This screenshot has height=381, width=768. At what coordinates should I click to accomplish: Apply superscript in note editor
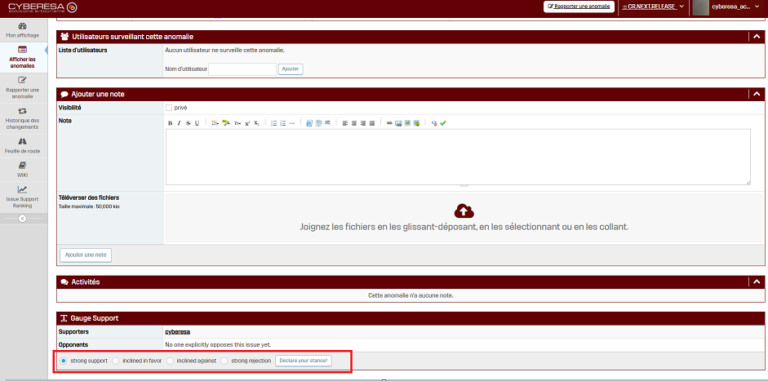(247, 123)
